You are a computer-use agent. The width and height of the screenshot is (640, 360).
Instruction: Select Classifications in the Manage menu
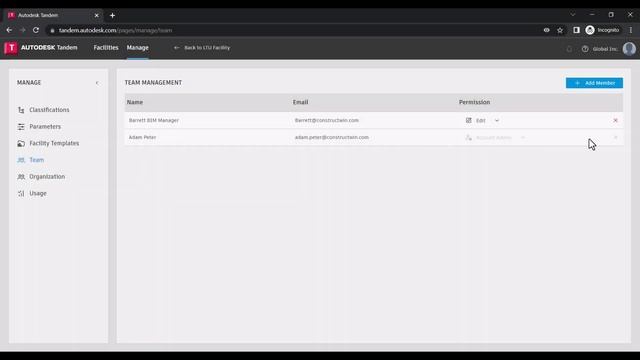[49, 110]
